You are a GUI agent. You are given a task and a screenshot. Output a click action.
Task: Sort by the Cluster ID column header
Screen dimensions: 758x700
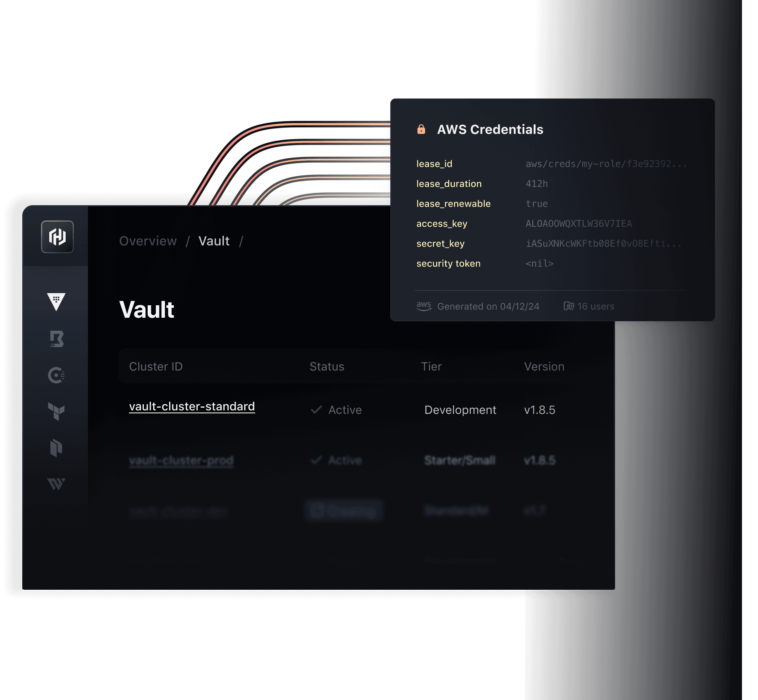point(156,366)
